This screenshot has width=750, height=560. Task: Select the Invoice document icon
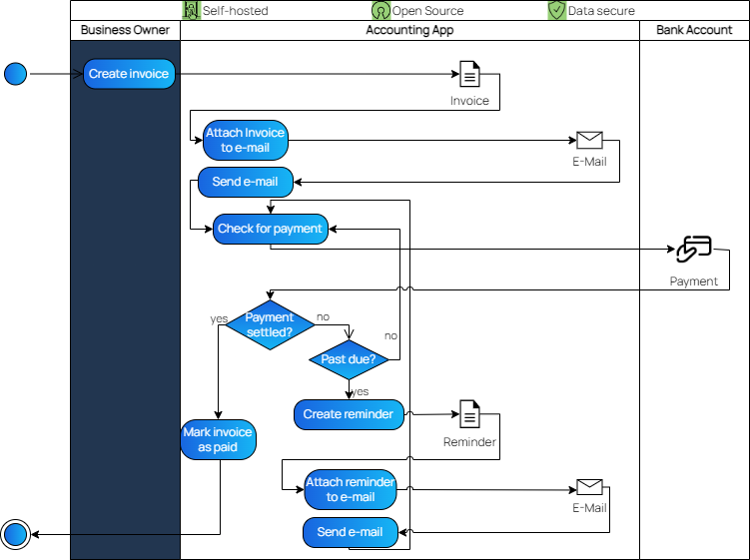click(x=469, y=74)
